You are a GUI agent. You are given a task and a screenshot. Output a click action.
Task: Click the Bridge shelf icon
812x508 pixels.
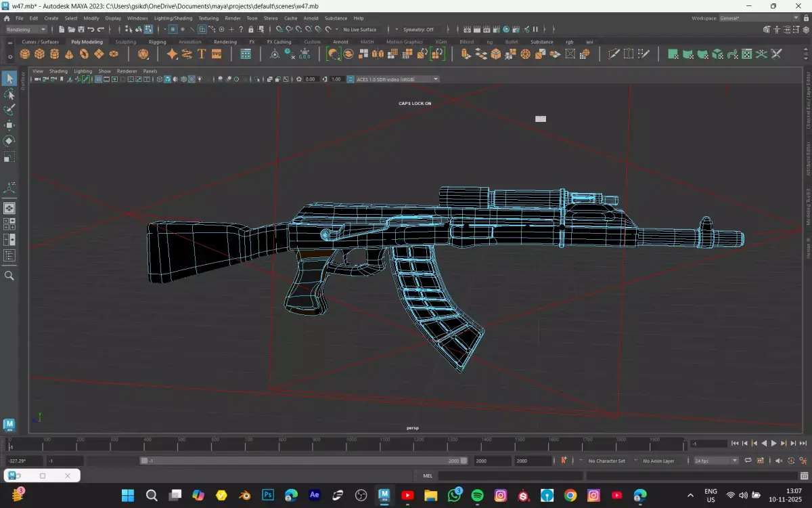(481, 54)
